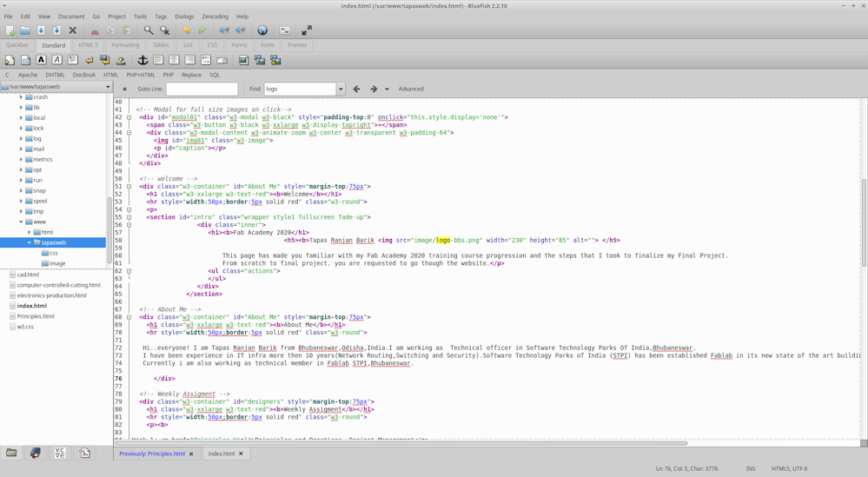Open the Find magnifier tool
Image resolution: width=868 pixels, height=477 pixels.
click(149, 30)
